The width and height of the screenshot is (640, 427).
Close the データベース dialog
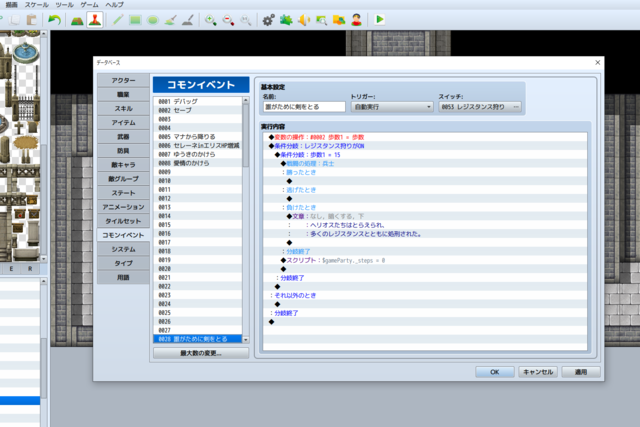pyautogui.click(x=598, y=62)
